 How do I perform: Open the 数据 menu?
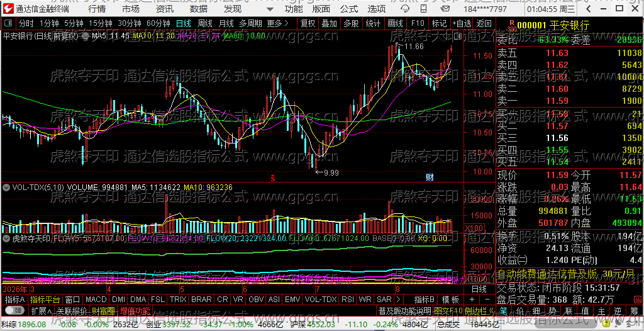pyautogui.click(x=199, y=9)
